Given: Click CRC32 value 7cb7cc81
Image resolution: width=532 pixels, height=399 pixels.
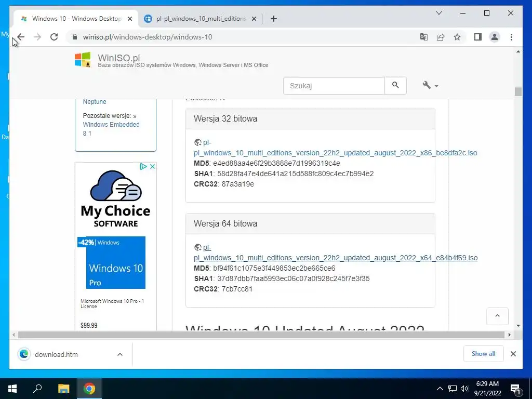Looking at the screenshot, I should [237, 289].
